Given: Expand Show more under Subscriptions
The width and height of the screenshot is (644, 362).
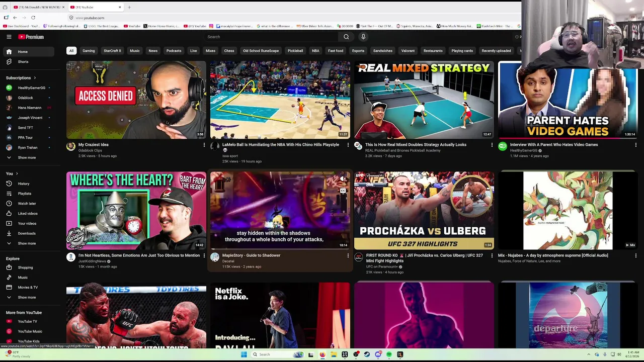Looking at the screenshot, I should (29, 157).
